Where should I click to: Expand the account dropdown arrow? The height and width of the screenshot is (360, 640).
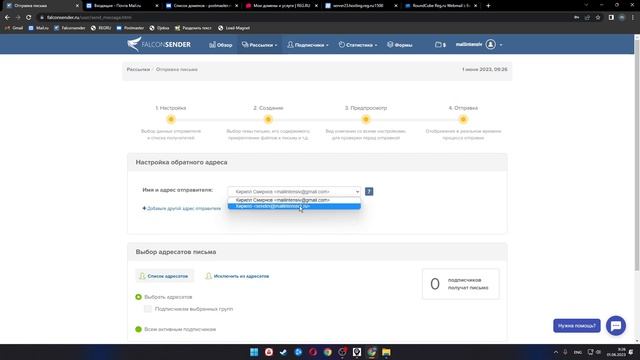[501, 45]
